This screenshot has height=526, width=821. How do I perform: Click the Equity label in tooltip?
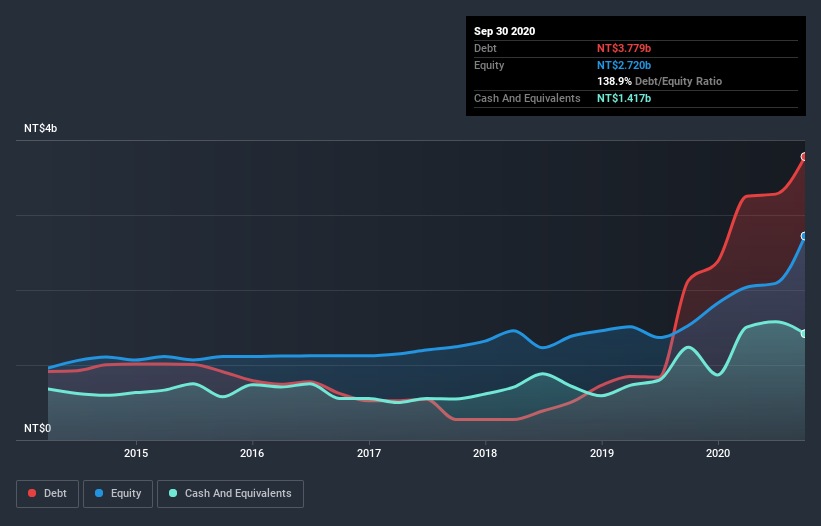coord(489,65)
